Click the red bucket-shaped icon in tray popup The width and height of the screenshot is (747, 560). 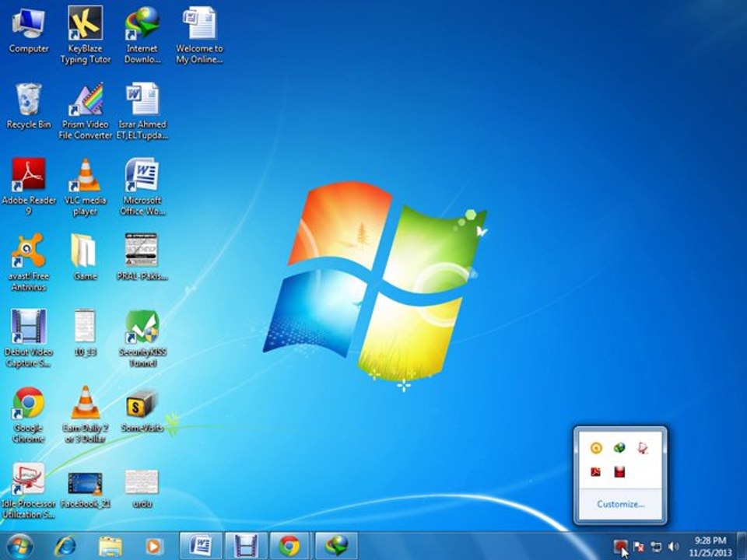tap(619, 472)
